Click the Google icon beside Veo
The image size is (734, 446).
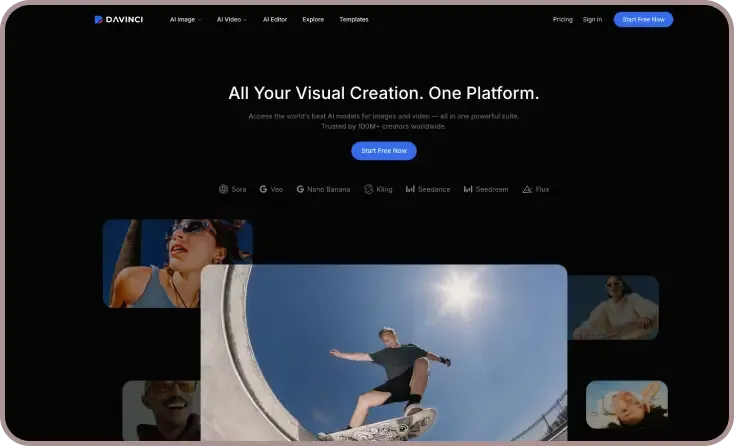tap(263, 189)
